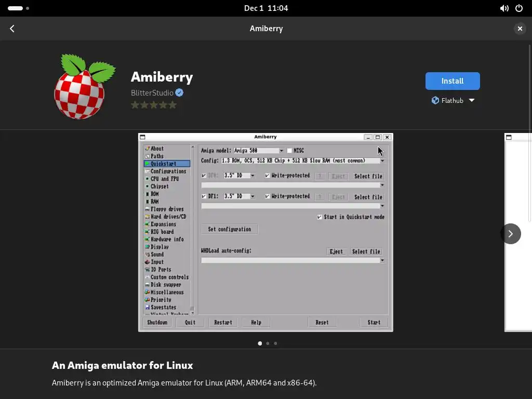532x399 pixels.
Task: Install Amiberry
Action: pyautogui.click(x=453, y=81)
